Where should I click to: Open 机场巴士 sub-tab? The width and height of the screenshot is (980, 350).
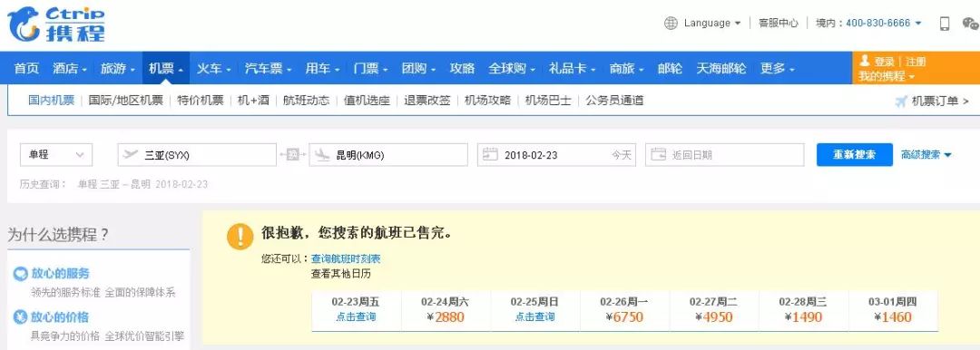[548, 100]
